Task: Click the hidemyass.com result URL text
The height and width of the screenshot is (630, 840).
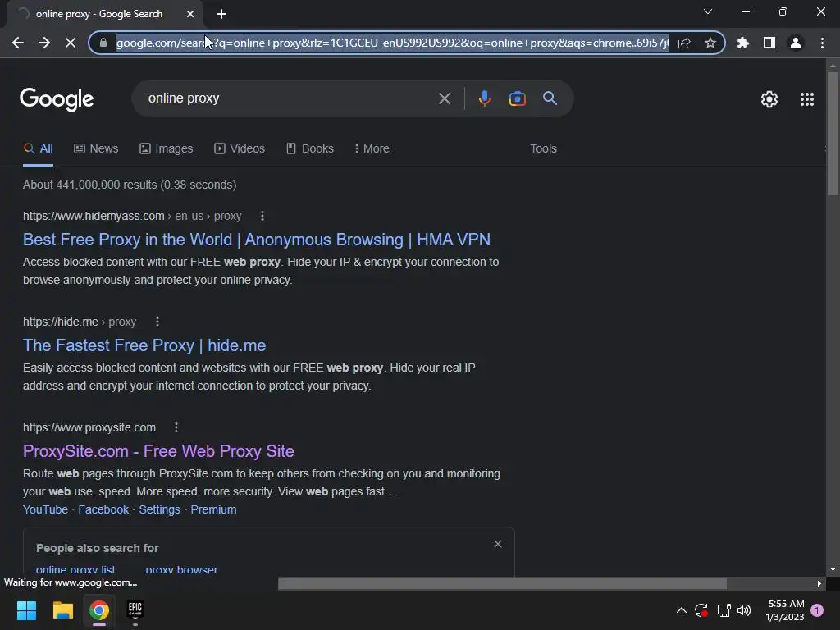Action: coord(132,216)
